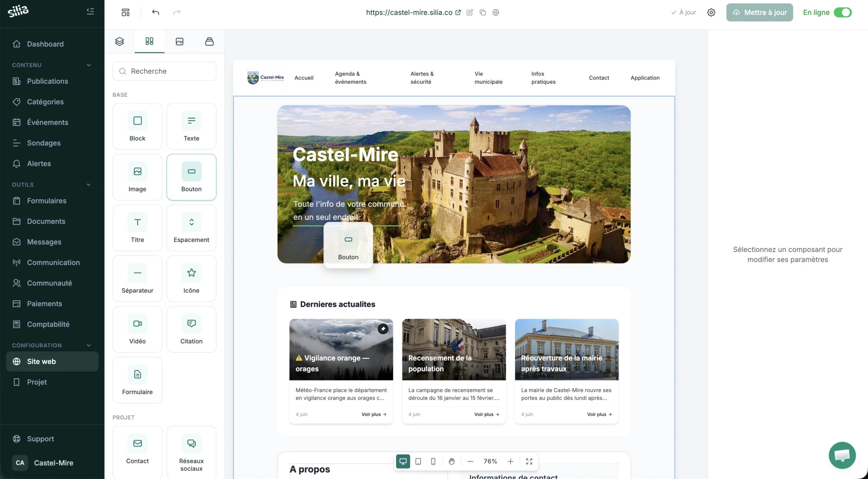Screen dimensions: 868x479
Task: Add a Séparateur component
Action: click(137, 279)
